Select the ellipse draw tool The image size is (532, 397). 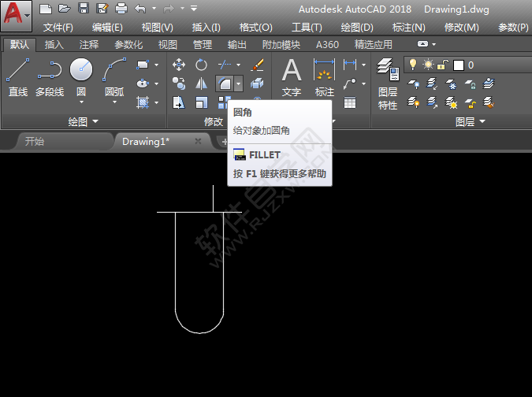tap(143, 83)
